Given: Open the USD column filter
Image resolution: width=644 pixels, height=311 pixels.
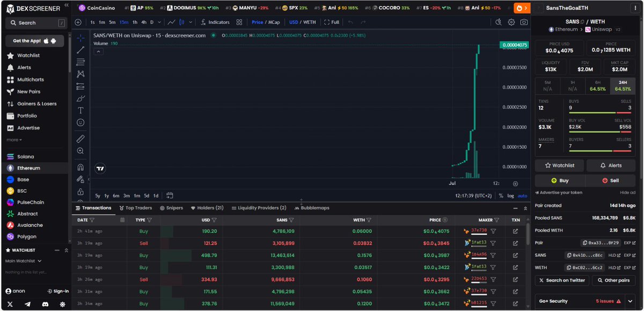Looking at the screenshot, I should point(214,220).
